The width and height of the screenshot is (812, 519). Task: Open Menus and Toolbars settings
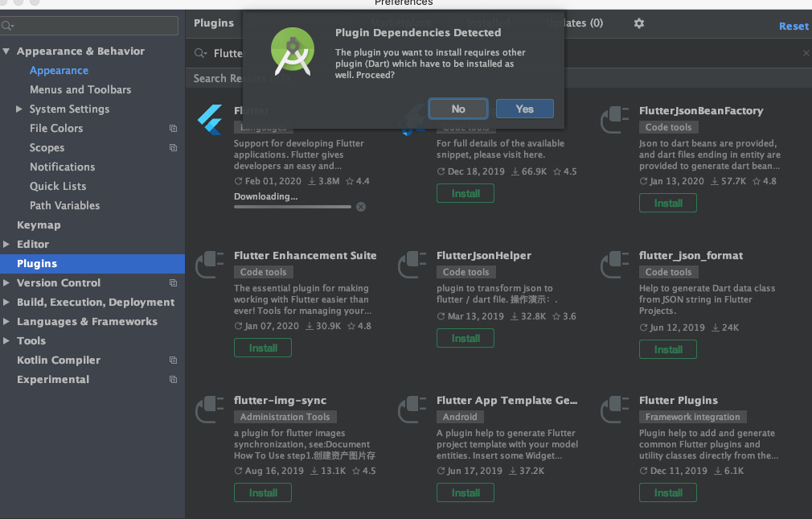(x=80, y=89)
